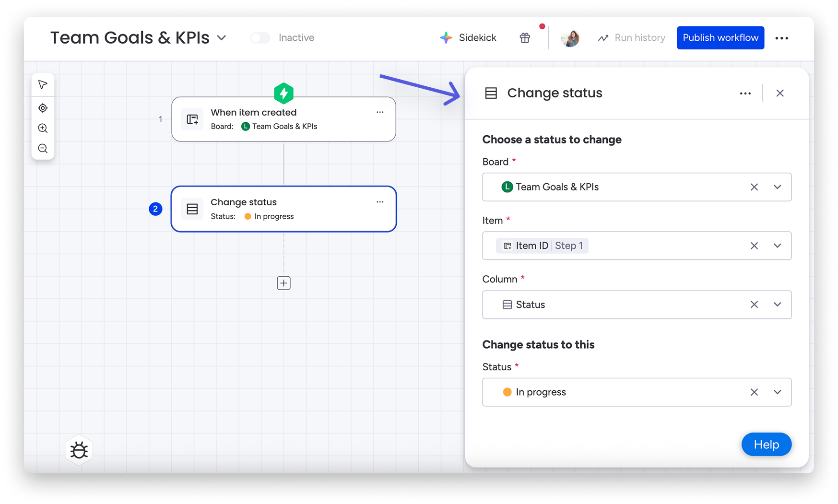Image resolution: width=838 pixels, height=504 pixels.
Task: Add a new step with plus button
Action: (x=283, y=283)
